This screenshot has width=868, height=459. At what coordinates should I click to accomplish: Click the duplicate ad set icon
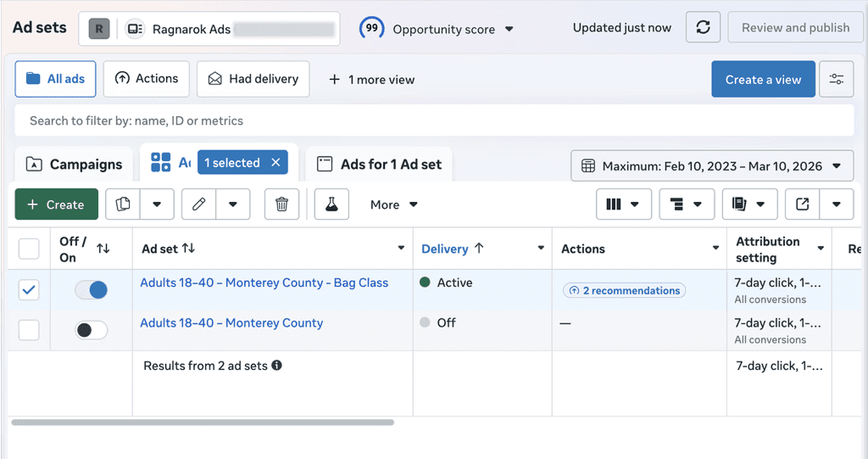123,204
